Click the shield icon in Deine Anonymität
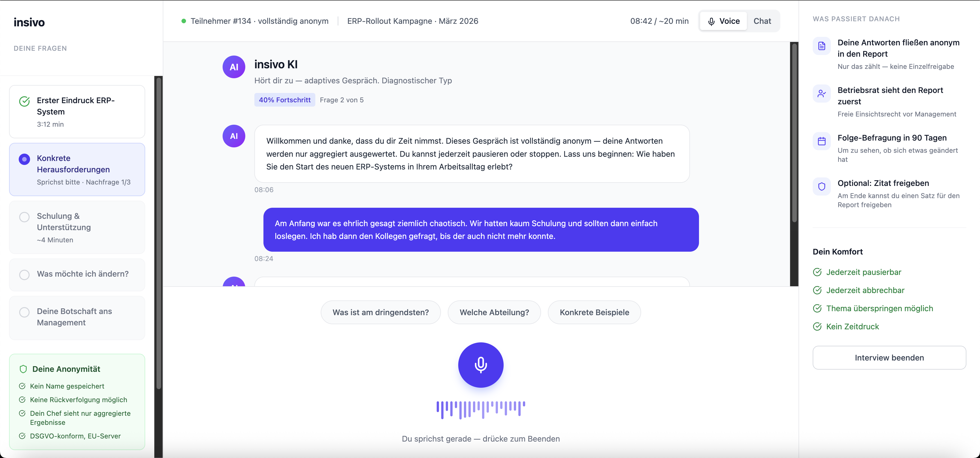Viewport: 980px width, 458px height. coord(23,369)
